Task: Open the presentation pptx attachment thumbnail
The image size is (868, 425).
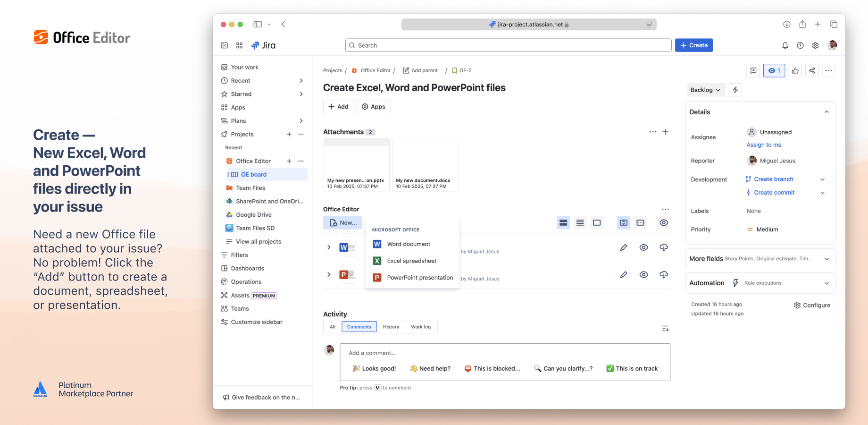Action: pos(357,165)
